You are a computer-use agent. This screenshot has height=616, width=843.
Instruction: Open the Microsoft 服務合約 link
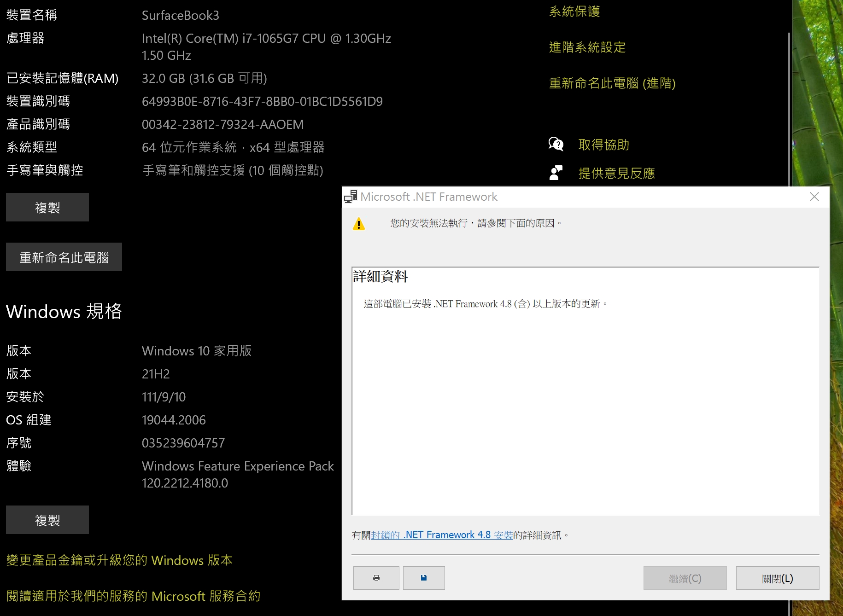click(133, 596)
